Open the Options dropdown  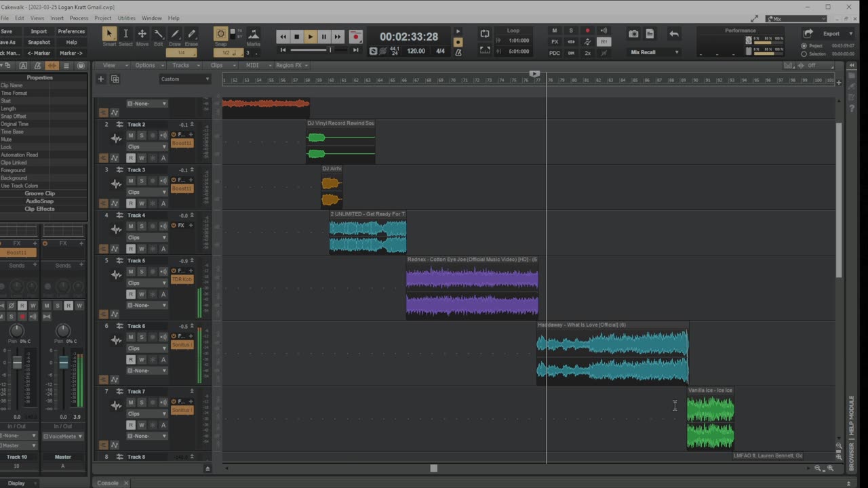pos(148,65)
